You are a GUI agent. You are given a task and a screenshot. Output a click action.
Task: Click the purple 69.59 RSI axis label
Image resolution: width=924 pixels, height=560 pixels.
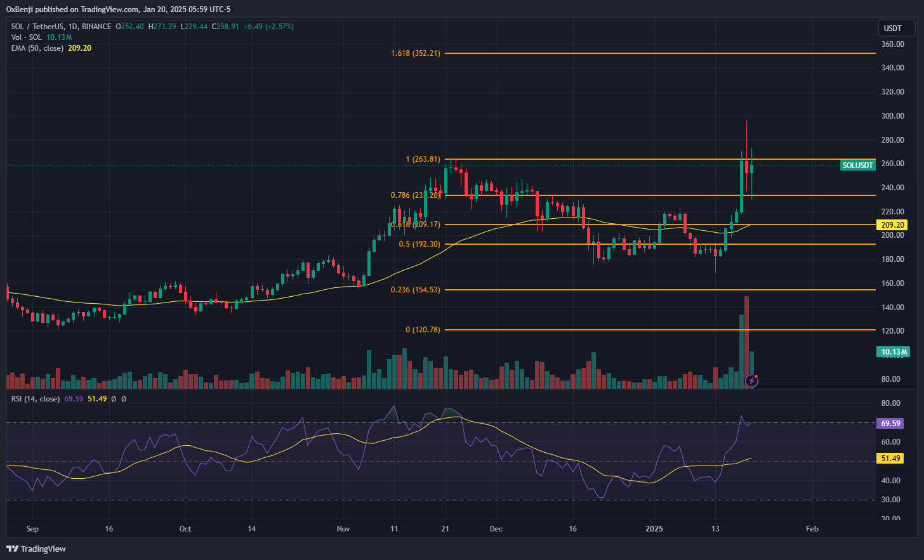point(891,423)
